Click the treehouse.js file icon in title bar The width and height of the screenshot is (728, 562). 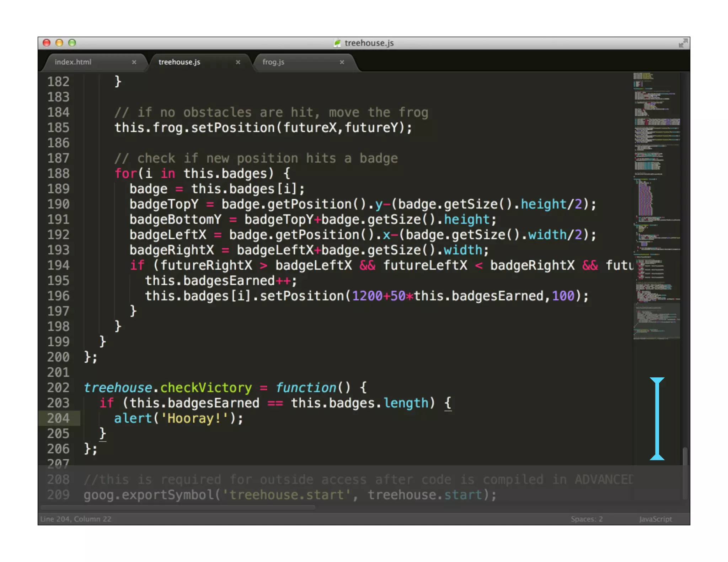[337, 43]
